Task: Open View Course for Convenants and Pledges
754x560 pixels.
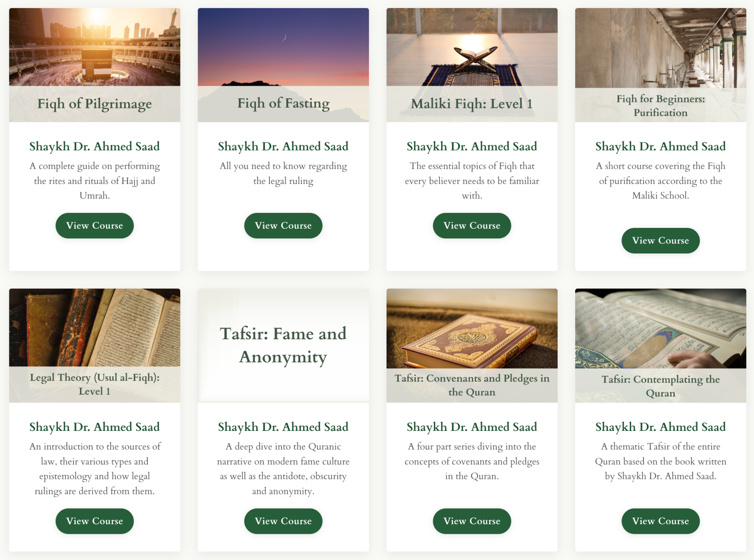Action: pos(472,521)
